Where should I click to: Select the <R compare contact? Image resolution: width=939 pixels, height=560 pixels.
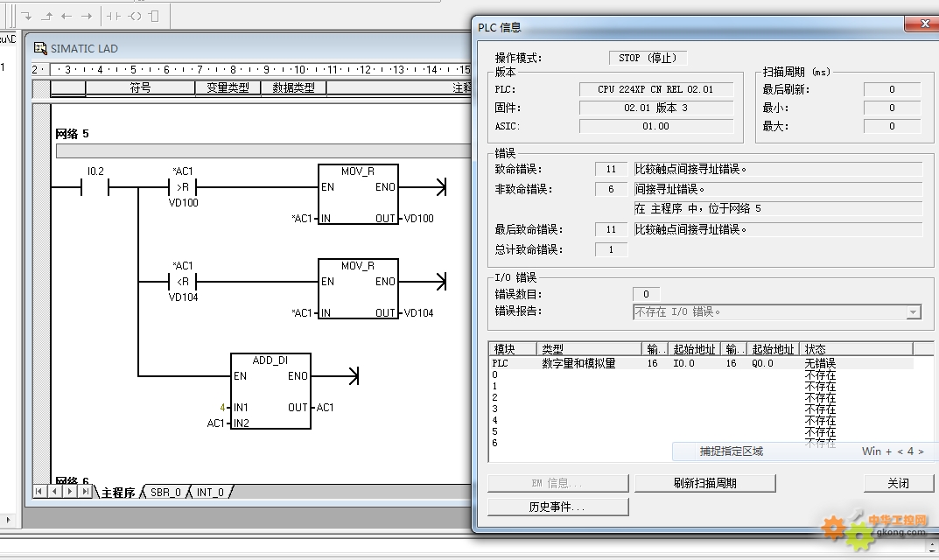coord(183,282)
